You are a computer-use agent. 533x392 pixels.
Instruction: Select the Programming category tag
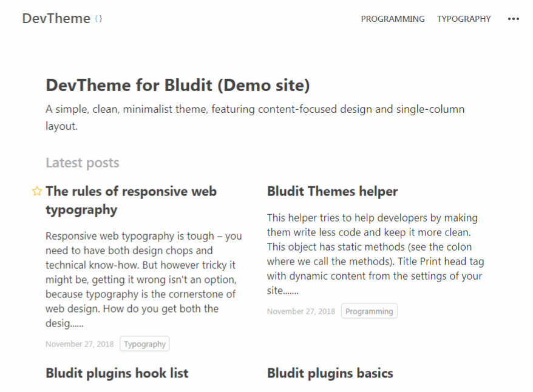(x=369, y=311)
